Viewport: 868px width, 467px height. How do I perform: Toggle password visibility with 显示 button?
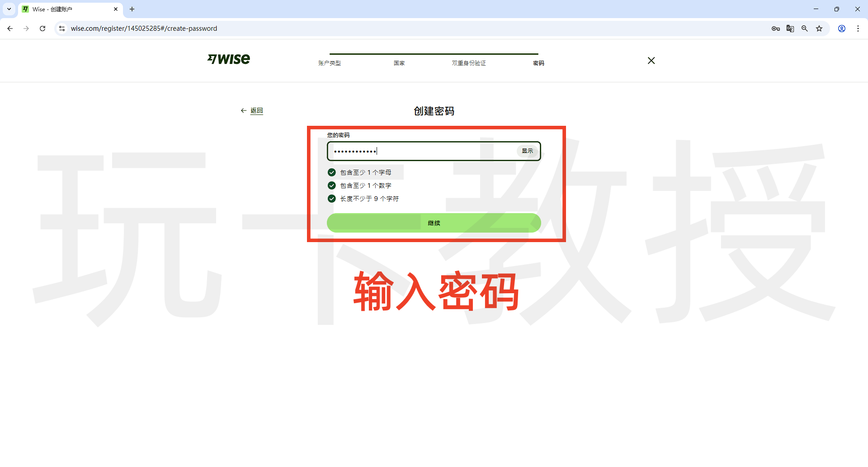[x=527, y=151]
